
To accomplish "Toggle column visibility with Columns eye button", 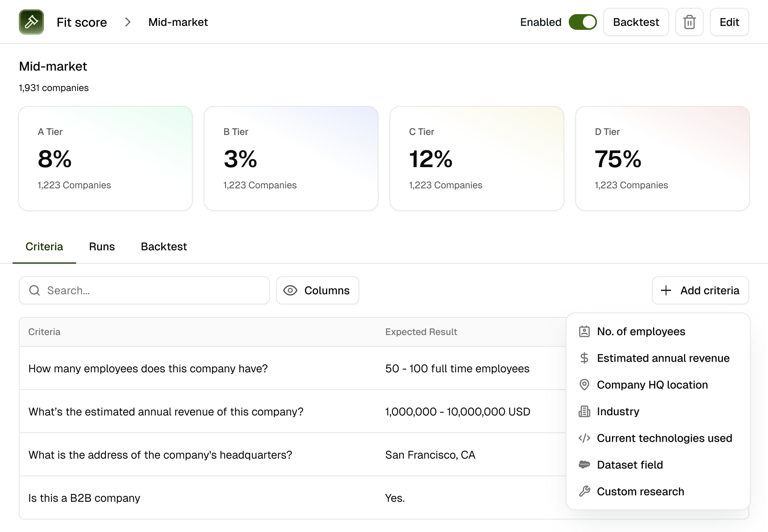I will [x=317, y=290].
